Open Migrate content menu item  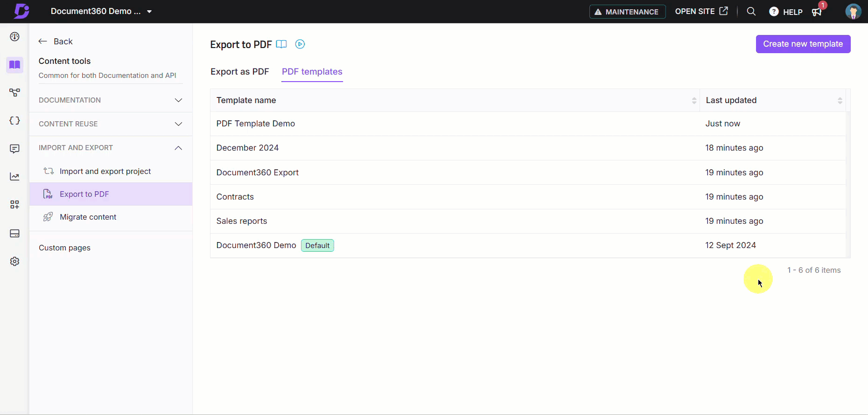coord(111,217)
